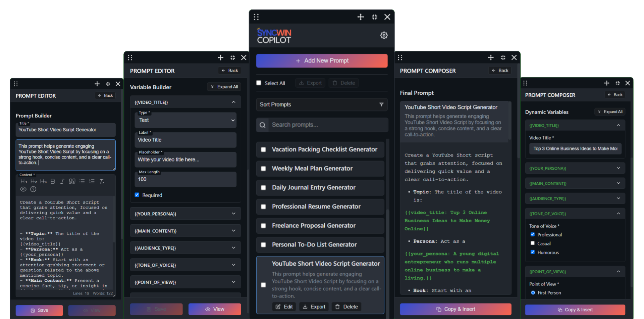Screen dimensions: 644x319
Task: Expand {{MAIN_CONTENT}} in Variable Builder
Action: (x=185, y=231)
